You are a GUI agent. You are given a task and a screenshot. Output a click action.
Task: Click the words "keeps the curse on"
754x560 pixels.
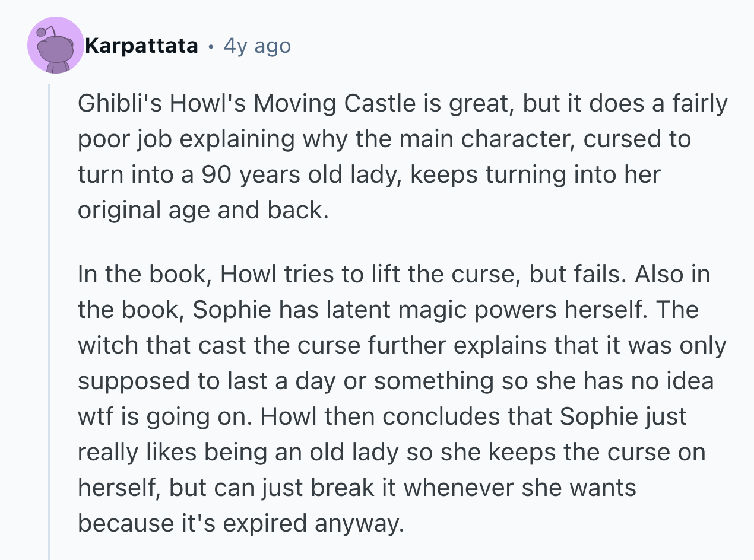click(597, 453)
